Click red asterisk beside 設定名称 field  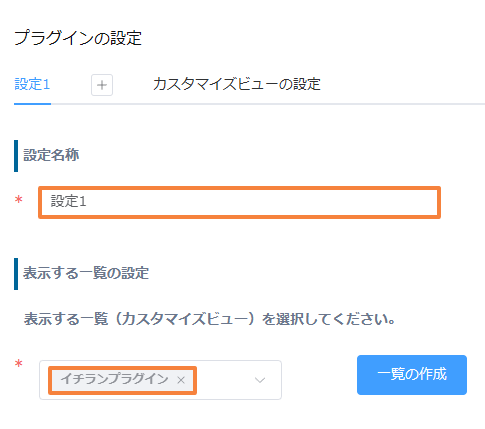[19, 201]
